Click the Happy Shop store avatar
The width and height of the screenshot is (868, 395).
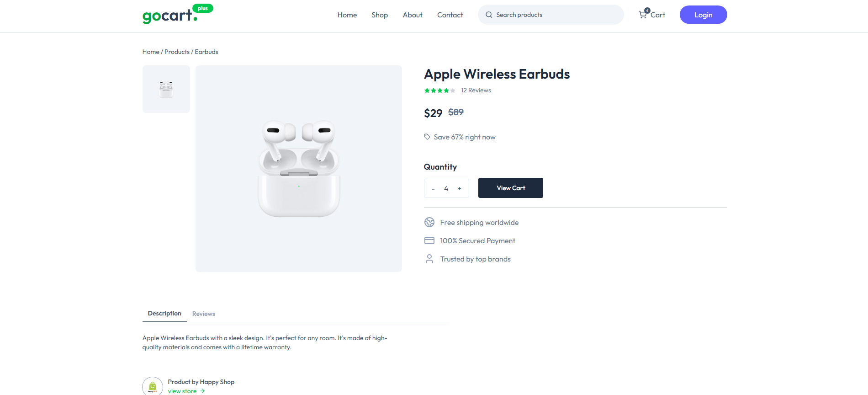point(153,386)
